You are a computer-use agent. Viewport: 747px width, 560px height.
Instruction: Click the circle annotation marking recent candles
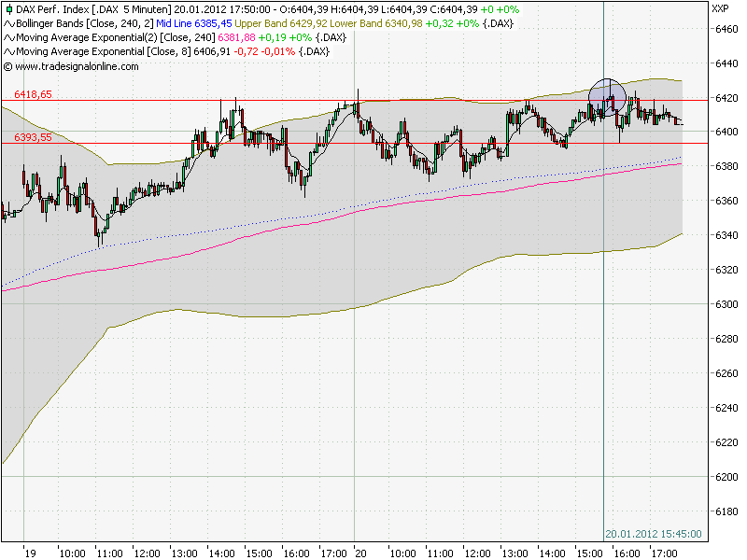[606, 96]
